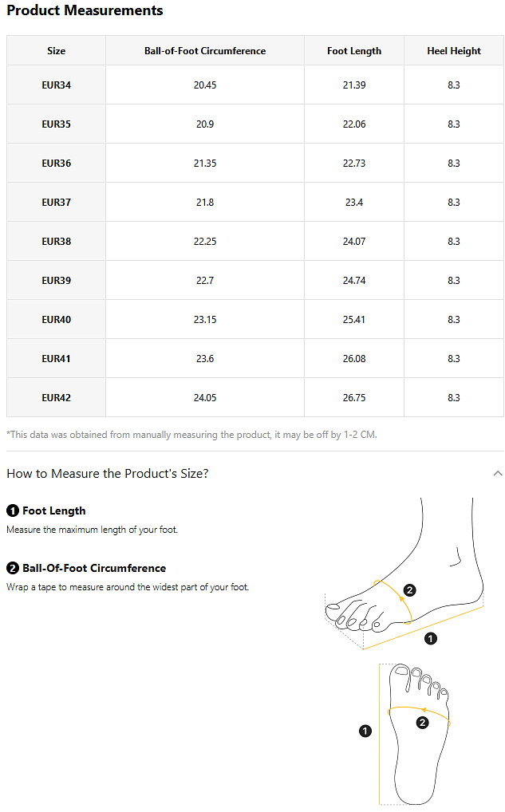Screen dimensions: 505x812
Task: Click the number 1 icon beside Foot Length
Action: (13, 510)
